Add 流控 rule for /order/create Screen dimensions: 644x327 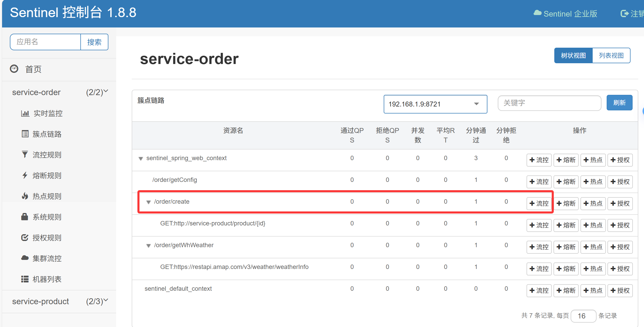point(539,203)
